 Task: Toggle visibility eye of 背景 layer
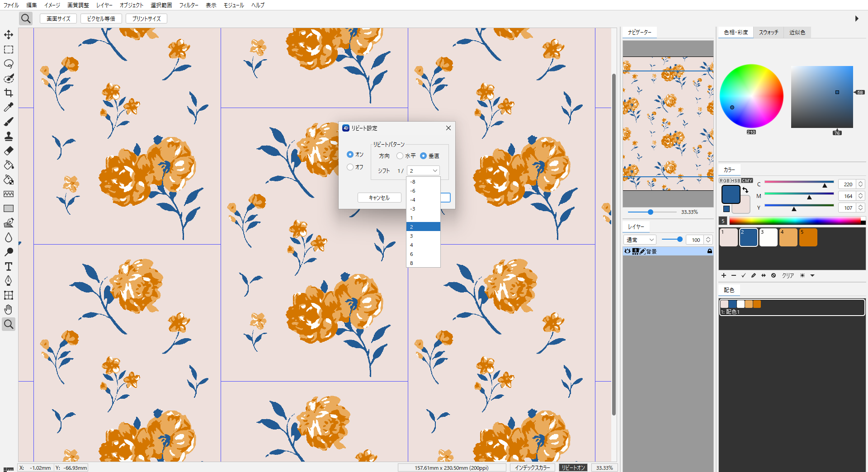point(627,251)
